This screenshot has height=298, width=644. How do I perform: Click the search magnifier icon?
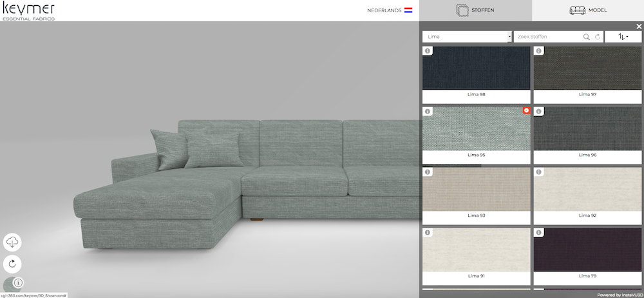pos(587,37)
